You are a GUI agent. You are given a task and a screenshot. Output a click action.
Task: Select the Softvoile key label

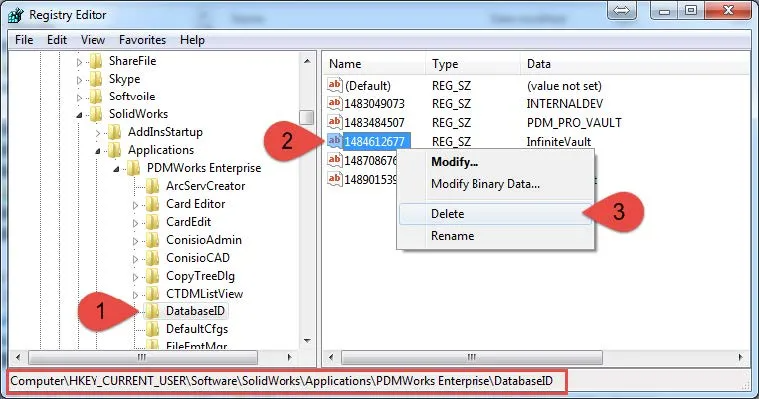pyautogui.click(x=132, y=96)
